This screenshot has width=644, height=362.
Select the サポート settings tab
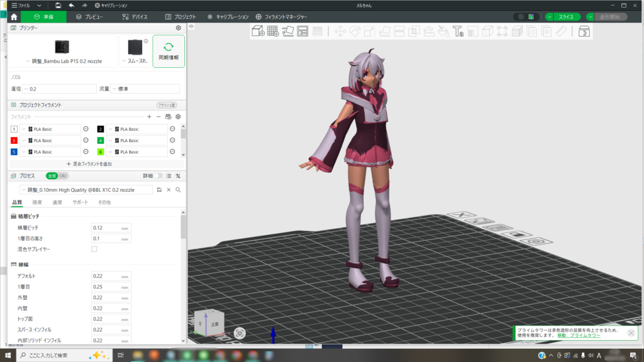(80, 202)
